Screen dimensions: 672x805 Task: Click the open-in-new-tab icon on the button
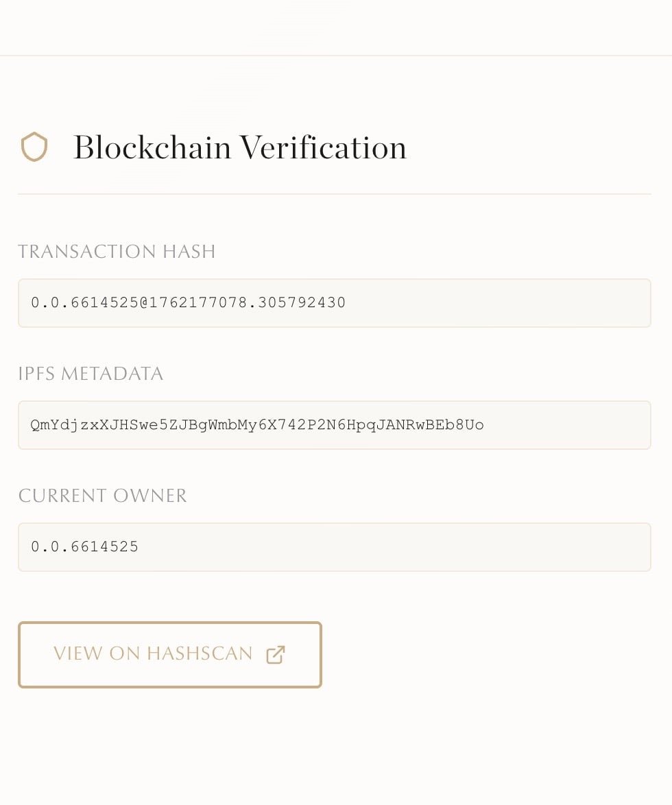(274, 654)
